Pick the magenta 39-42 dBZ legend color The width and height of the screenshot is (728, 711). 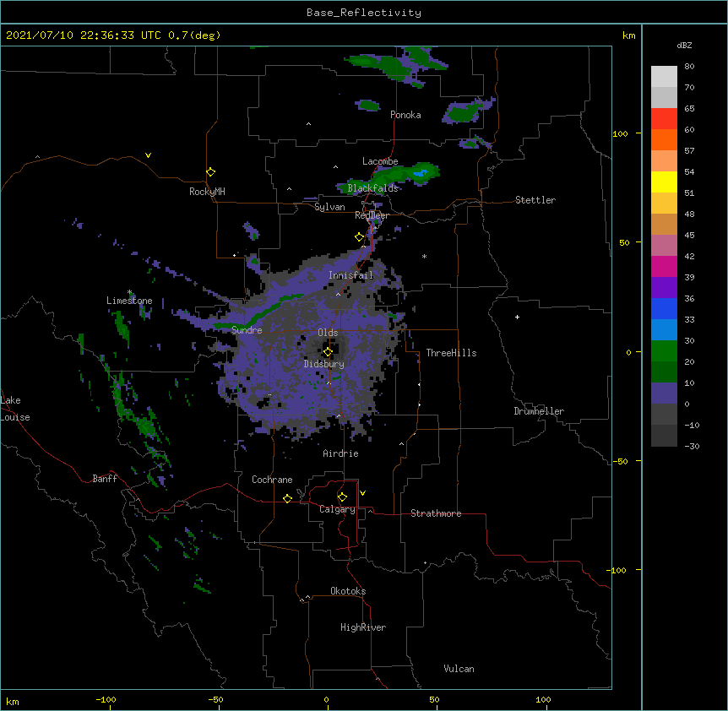(x=664, y=266)
